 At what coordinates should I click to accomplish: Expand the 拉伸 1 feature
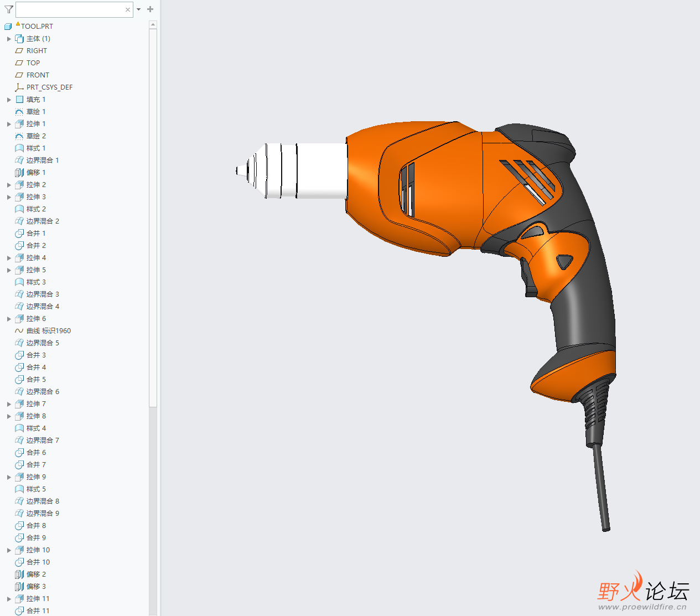coord(9,124)
